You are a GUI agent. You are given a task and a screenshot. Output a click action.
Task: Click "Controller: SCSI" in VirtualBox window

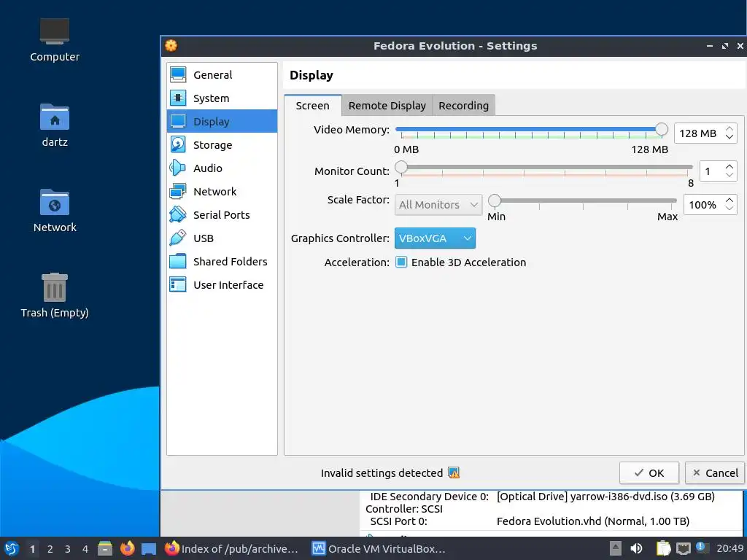pyautogui.click(x=404, y=508)
